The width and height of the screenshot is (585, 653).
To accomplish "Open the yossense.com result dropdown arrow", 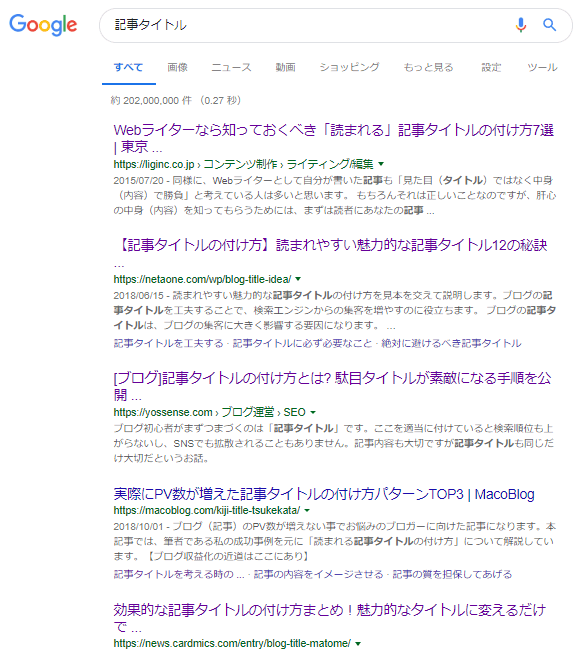I will click(x=313, y=412).
